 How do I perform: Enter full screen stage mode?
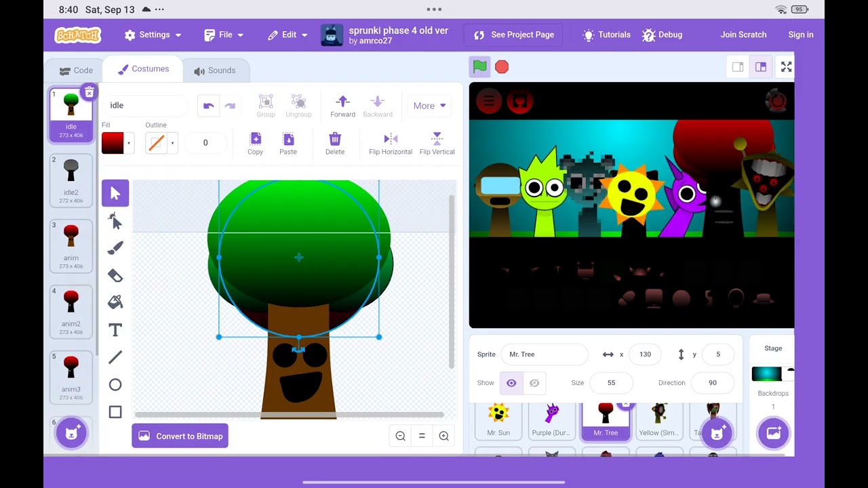786,66
